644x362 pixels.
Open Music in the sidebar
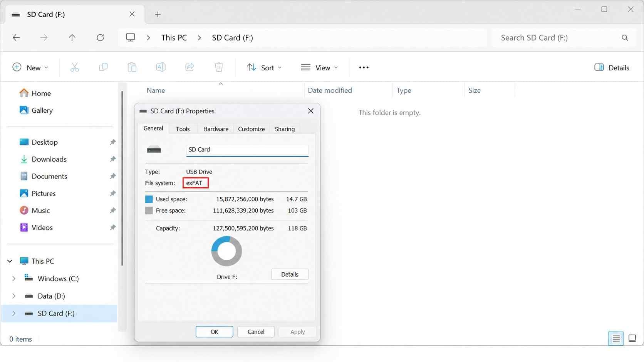[35, 210]
